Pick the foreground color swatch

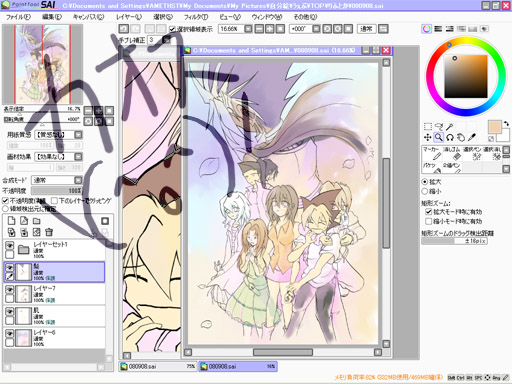[x=495, y=127]
